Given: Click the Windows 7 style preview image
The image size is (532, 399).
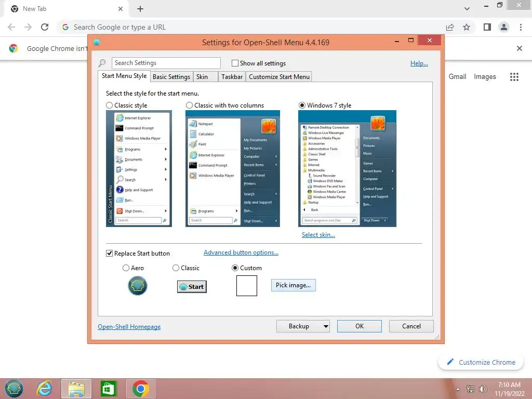Looking at the screenshot, I should coord(347,169).
